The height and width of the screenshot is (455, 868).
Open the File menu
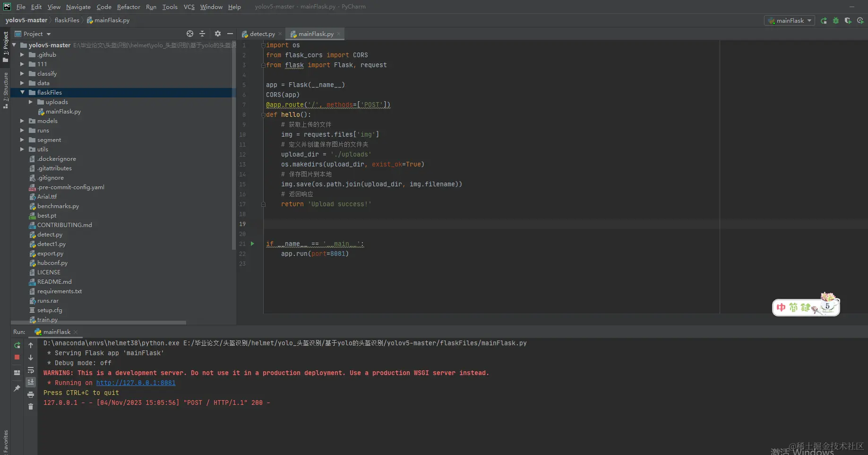[x=21, y=7]
